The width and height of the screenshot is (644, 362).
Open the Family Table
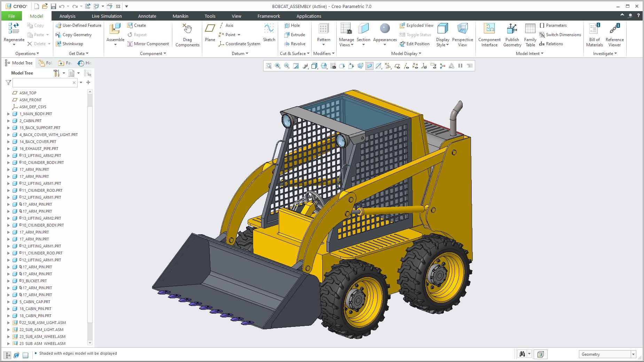530,35
